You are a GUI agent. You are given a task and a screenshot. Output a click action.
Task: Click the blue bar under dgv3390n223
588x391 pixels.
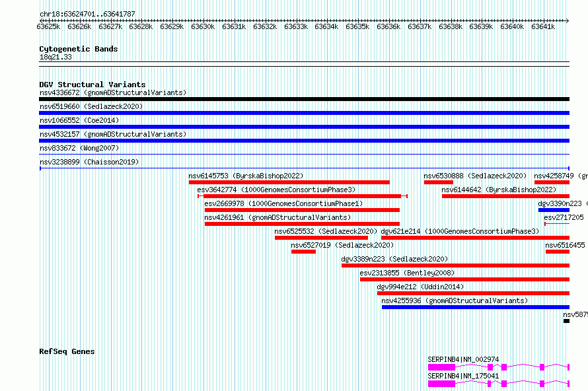click(554, 210)
